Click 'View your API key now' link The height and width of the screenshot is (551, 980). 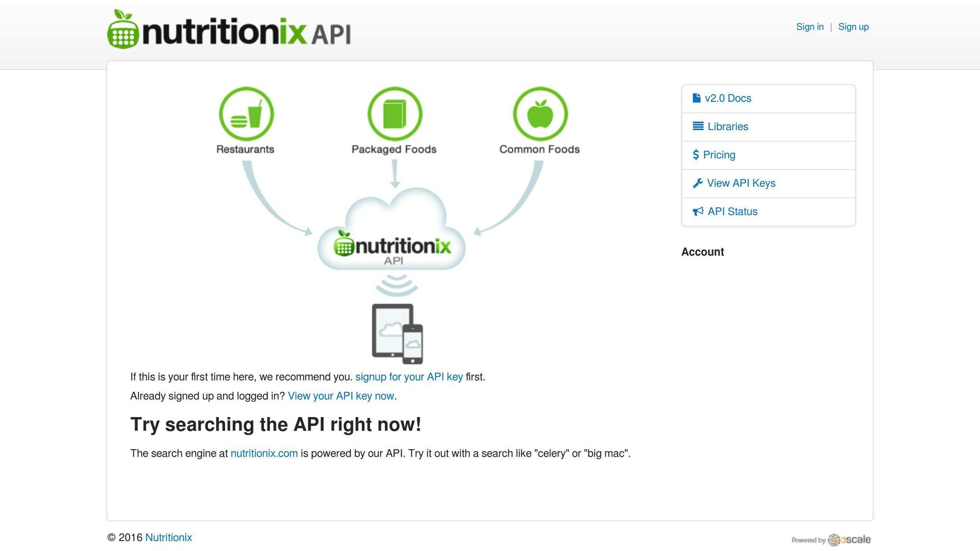tap(341, 396)
